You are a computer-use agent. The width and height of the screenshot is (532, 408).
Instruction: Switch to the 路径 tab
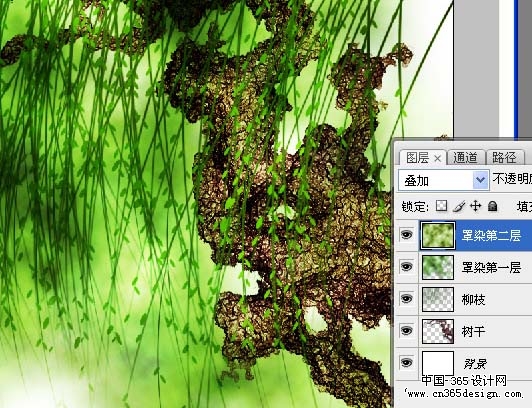[x=505, y=158]
